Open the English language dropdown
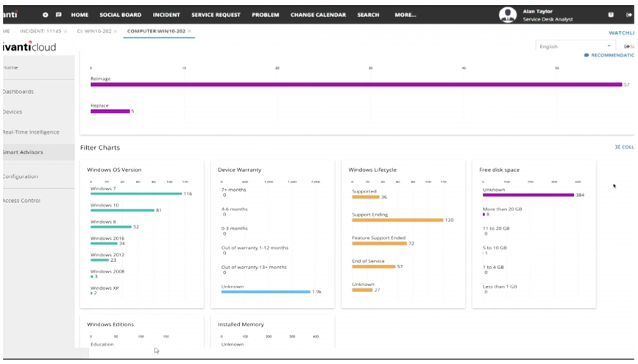 pyautogui.click(x=575, y=46)
